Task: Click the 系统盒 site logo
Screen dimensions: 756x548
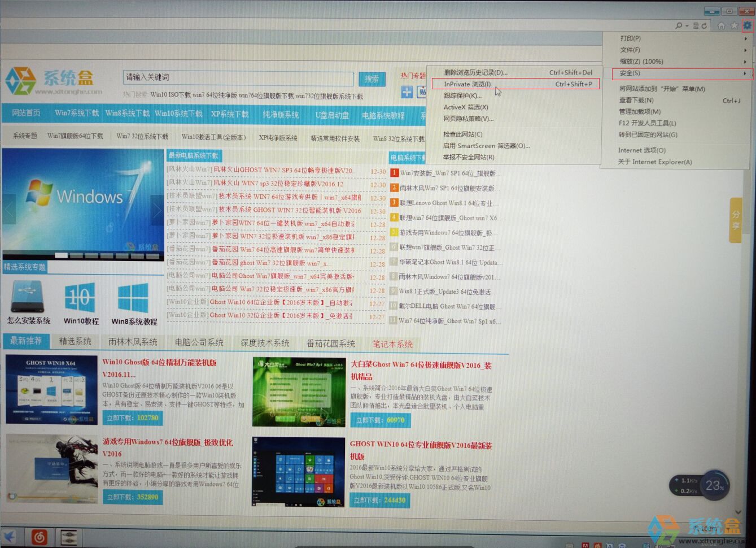Action: tap(54, 81)
